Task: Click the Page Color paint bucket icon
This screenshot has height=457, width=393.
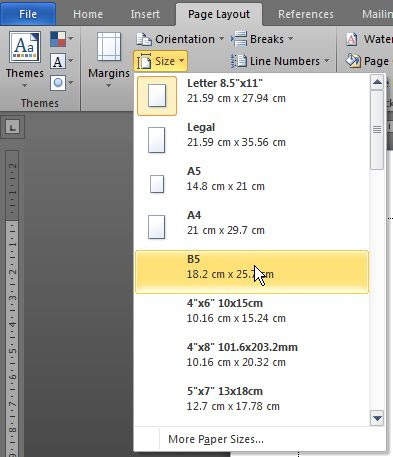Action: [353, 61]
